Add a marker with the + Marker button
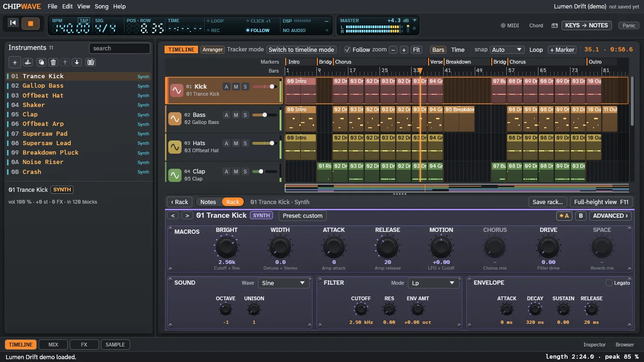This screenshot has height=362, width=644. pyautogui.click(x=561, y=49)
